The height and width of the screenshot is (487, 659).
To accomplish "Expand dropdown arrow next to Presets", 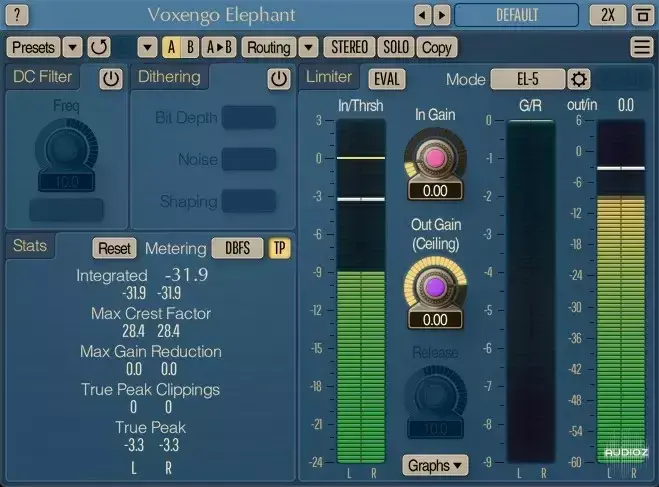I will click(72, 47).
